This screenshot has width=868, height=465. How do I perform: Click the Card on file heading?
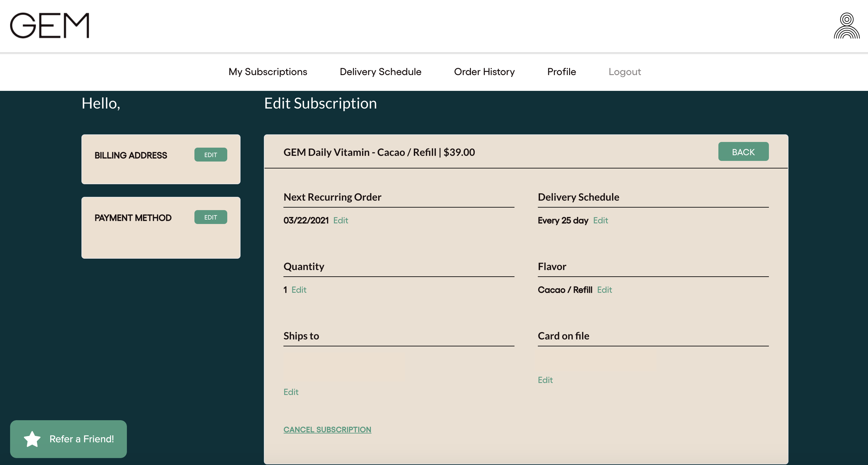(x=563, y=336)
